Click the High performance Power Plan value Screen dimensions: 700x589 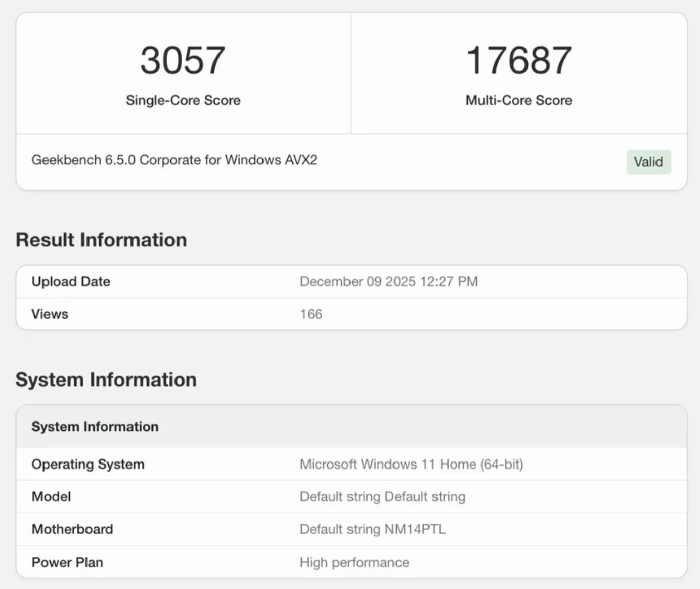point(355,562)
